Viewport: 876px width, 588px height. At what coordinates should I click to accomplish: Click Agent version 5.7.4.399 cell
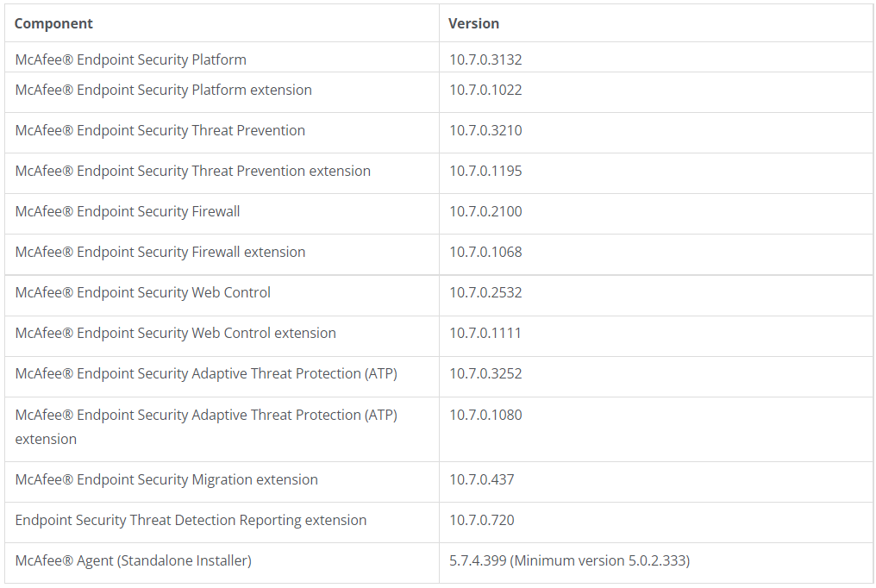coord(569,560)
